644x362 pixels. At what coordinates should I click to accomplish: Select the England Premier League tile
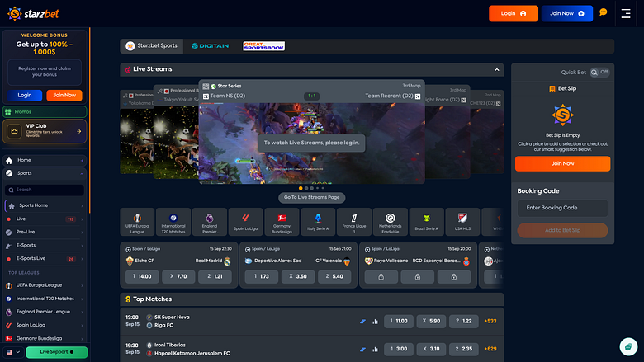[x=210, y=222]
